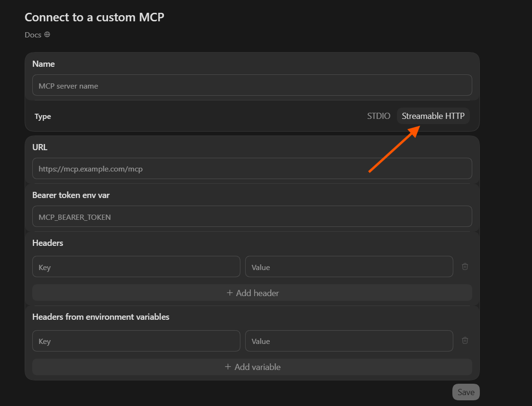Click into the URL input field
The height and width of the screenshot is (406, 532).
pyautogui.click(x=252, y=169)
